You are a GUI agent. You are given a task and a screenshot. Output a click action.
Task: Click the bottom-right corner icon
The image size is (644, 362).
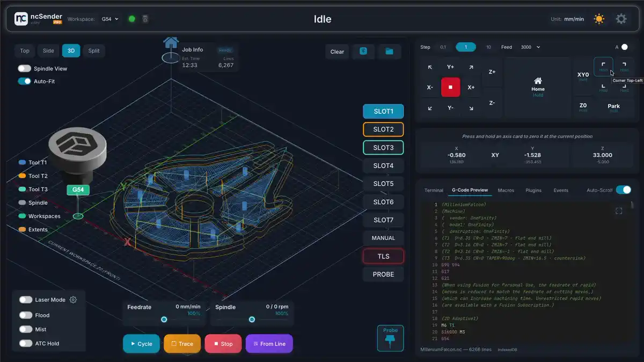(624, 87)
